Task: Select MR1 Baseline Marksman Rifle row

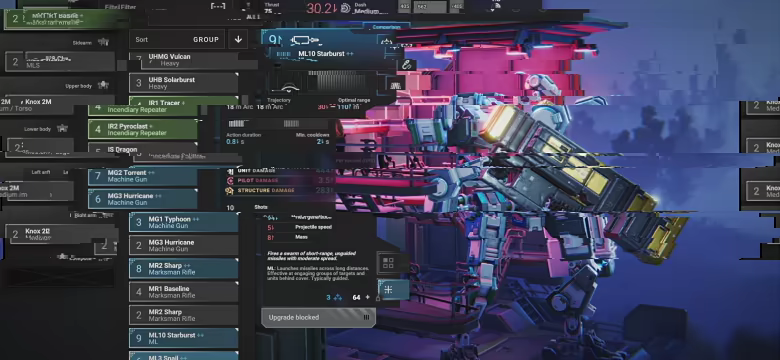Action: tap(184, 292)
